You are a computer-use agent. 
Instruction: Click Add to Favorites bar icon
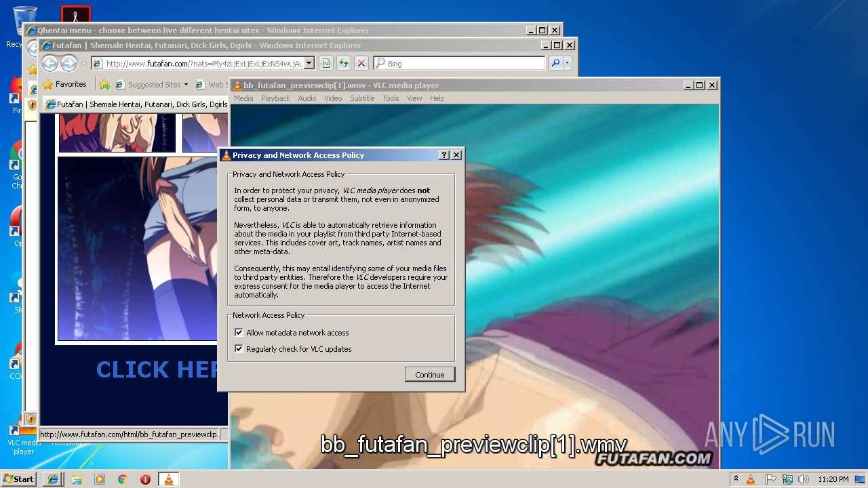click(x=104, y=85)
